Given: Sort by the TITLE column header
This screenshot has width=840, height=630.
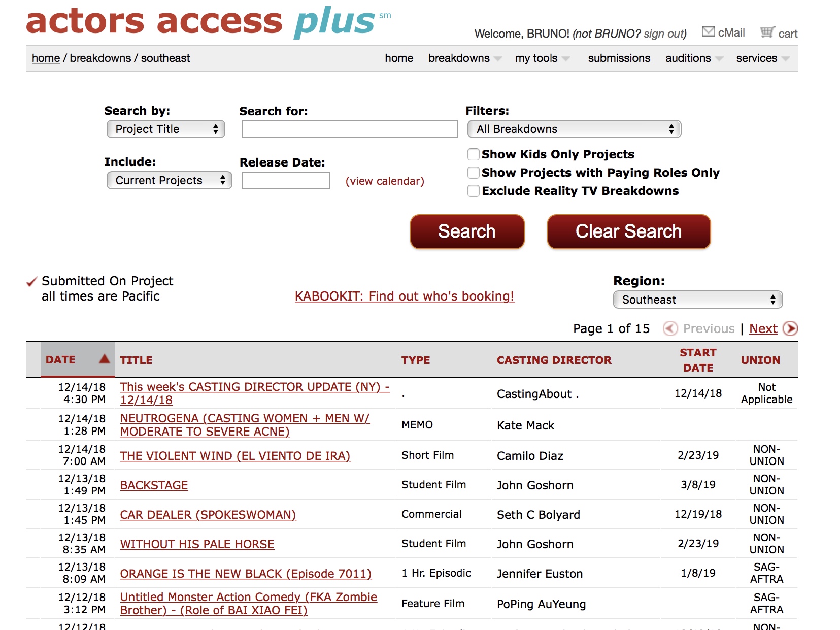Looking at the screenshot, I should click(x=136, y=360).
